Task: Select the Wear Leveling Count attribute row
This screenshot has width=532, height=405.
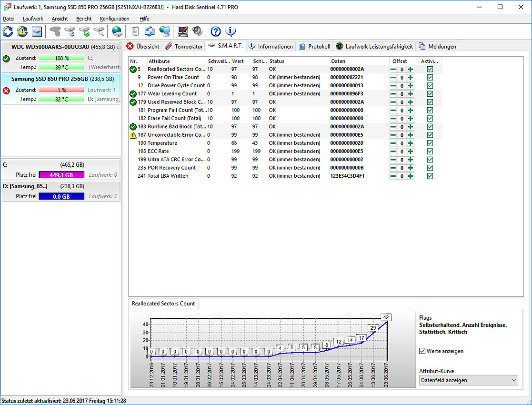Action: tap(172, 94)
